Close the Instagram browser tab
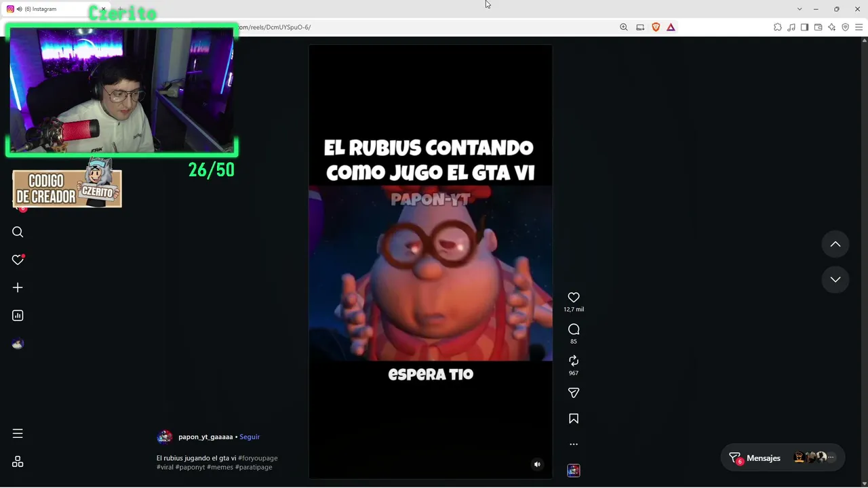The height and width of the screenshot is (488, 868). click(103, 9)
